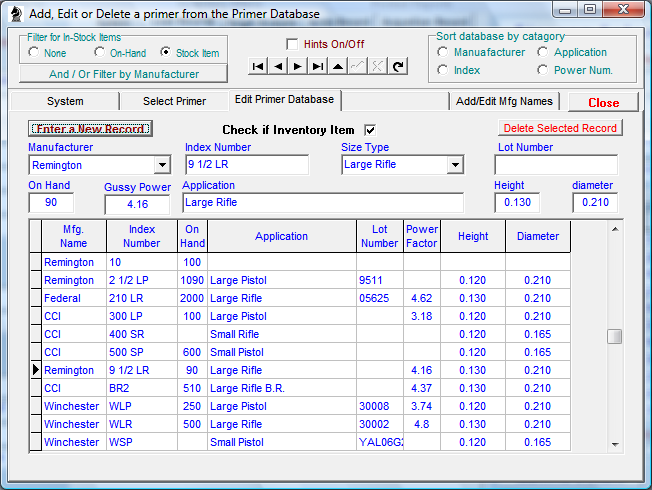Click the On Hand input field
Image resolution: width=652 pixels, height=490 pixels.
[51, 203]
